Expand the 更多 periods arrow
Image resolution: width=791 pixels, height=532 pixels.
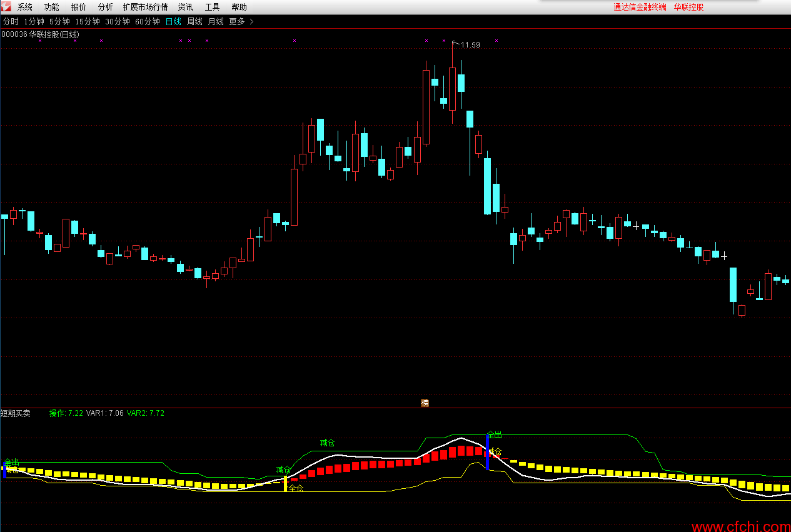pos(251,21)
